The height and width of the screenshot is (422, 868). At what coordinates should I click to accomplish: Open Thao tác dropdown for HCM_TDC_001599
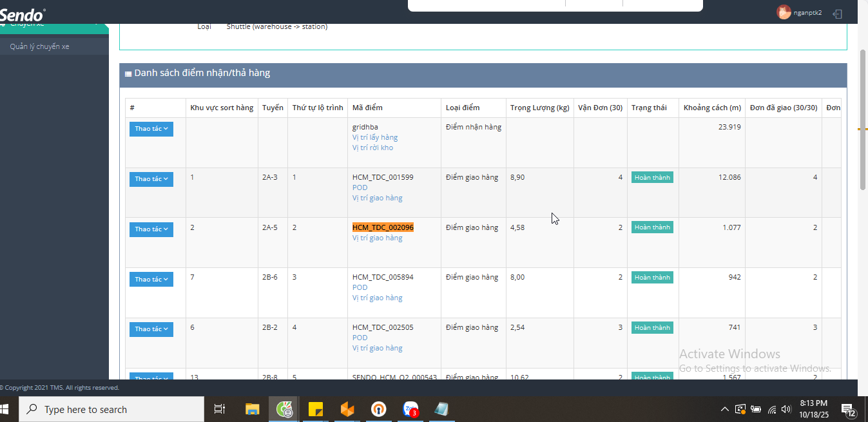tap(151, 179)
